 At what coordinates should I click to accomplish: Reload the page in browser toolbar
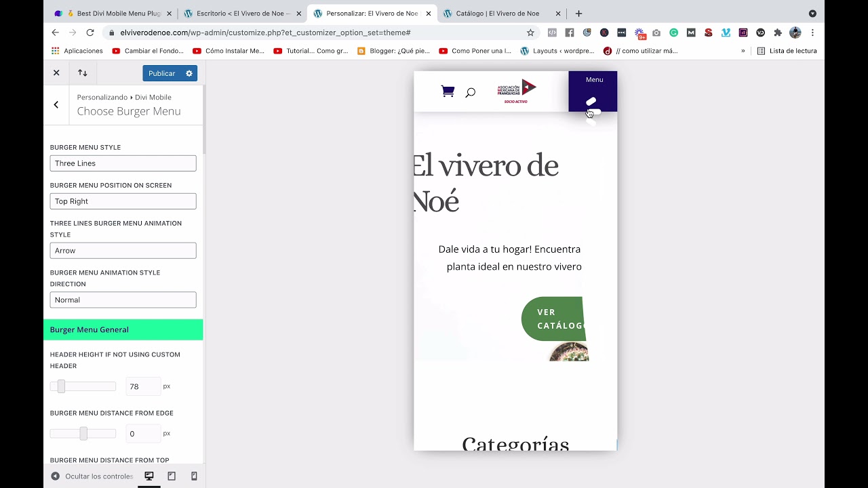pos(90,33)
